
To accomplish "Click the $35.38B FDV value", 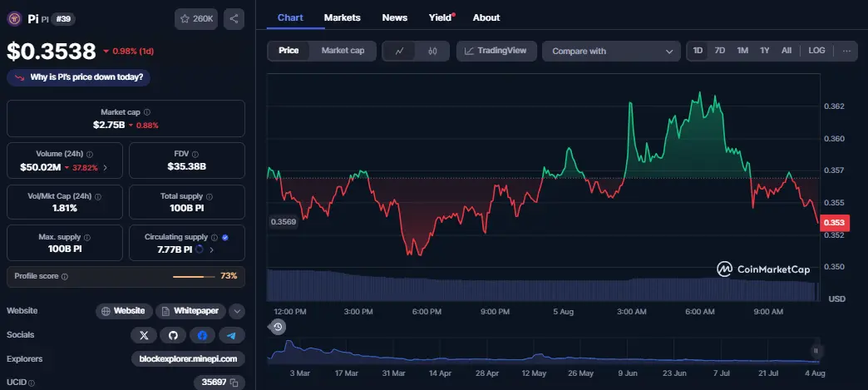I will click(x=186, y=166).
